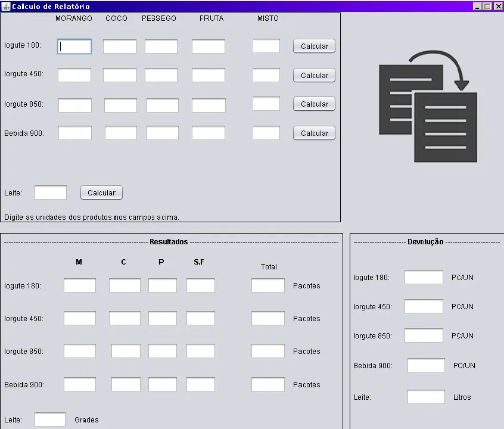Select the Leite Grades result field

(50, 419)
